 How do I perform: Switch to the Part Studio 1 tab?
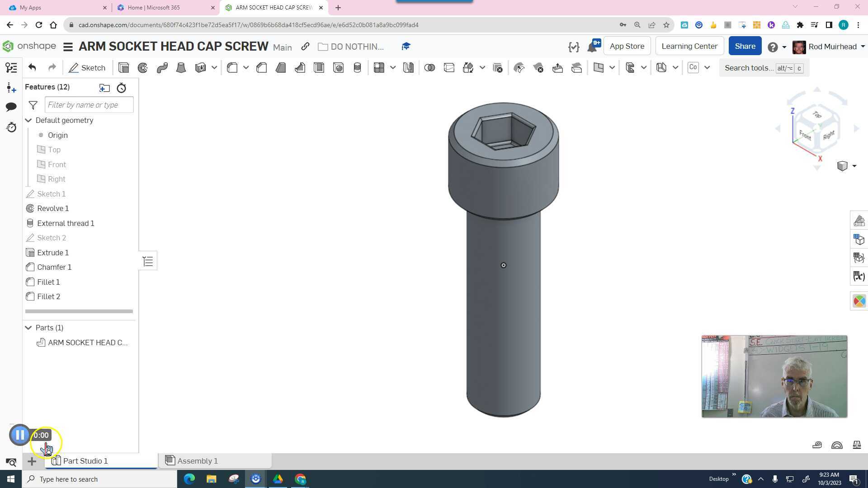[85, 460]
